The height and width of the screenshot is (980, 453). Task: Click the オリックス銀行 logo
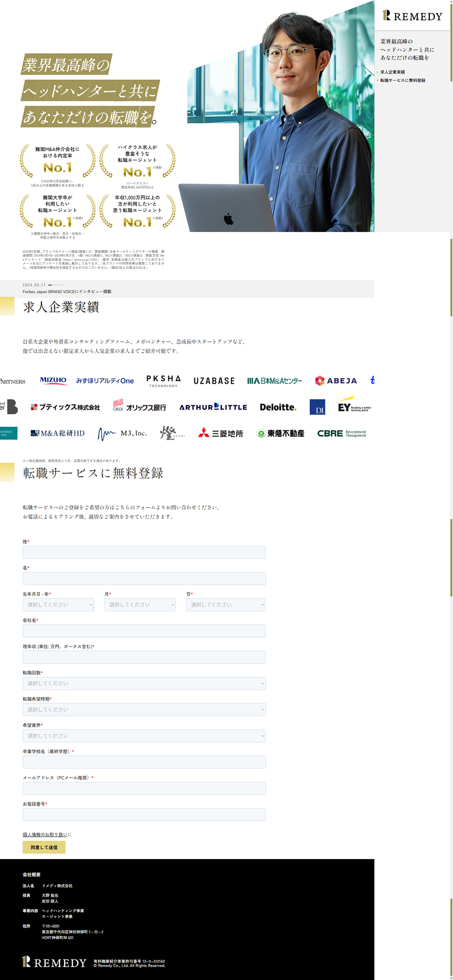[x=139, y=406]
